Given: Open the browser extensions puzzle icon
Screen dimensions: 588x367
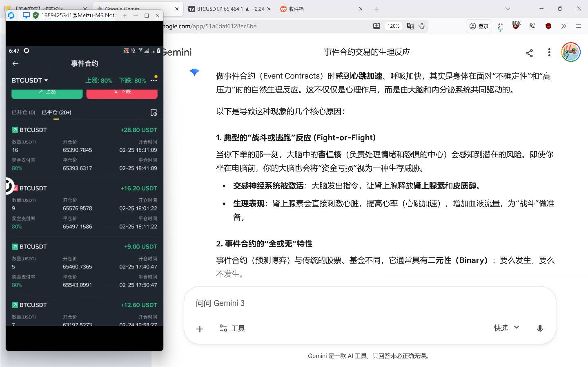Looking at the screenshot, I should (x=501, y=26).
